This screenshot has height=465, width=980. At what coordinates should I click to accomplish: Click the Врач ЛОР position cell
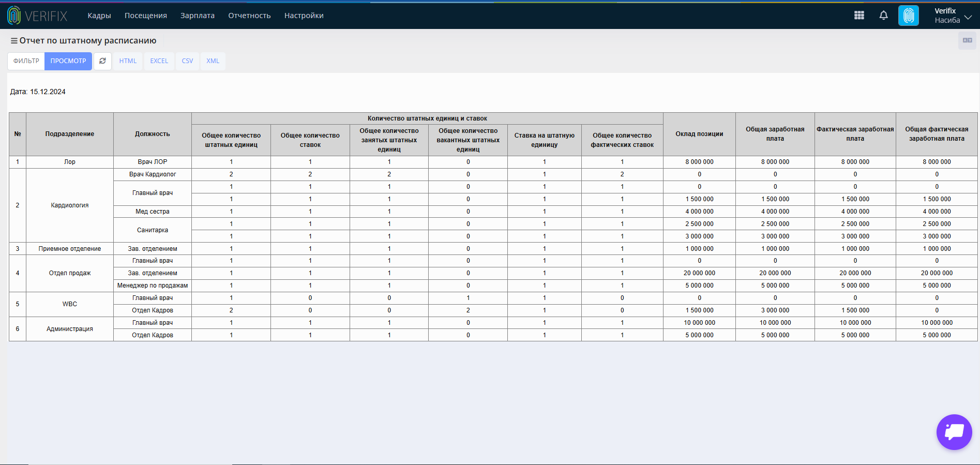tap(153, 162)
